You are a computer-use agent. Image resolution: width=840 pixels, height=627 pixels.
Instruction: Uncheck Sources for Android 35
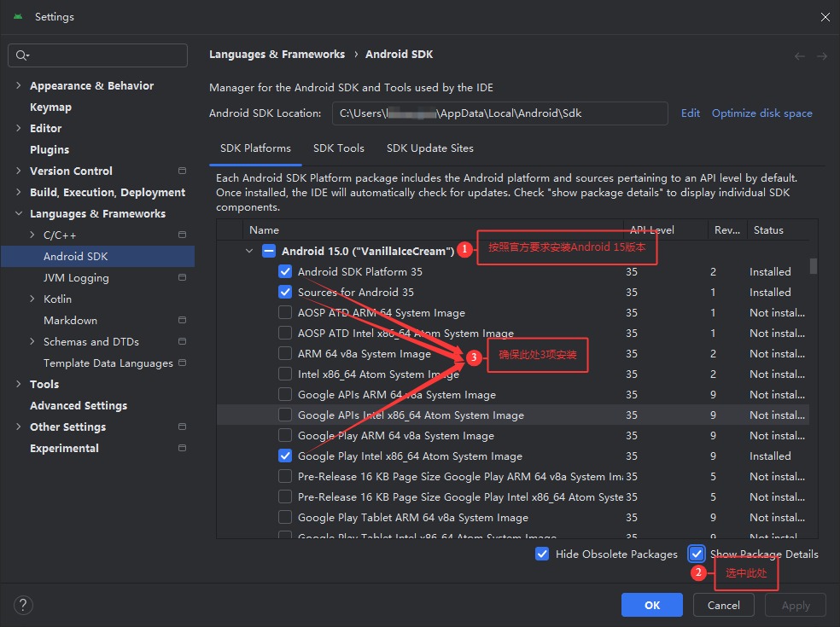285,292
